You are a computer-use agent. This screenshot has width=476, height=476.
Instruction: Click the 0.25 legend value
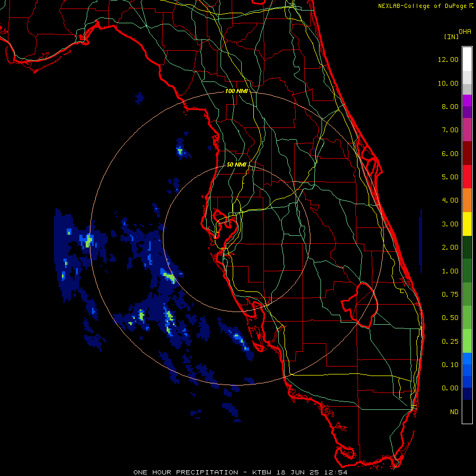coord(450,342)
